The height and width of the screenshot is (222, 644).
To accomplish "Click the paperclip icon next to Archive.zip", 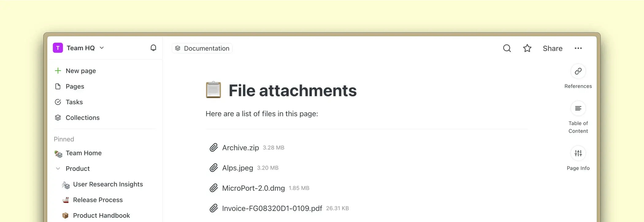I will click(214, 148).
